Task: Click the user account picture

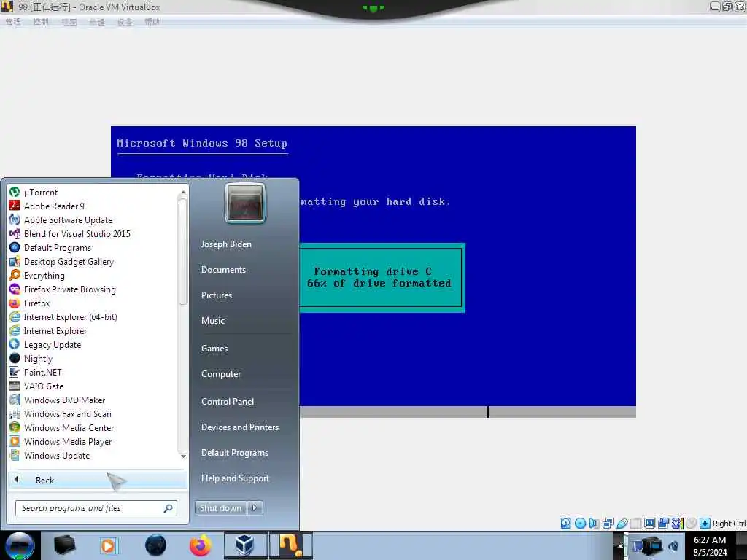Action: point(245,203)
